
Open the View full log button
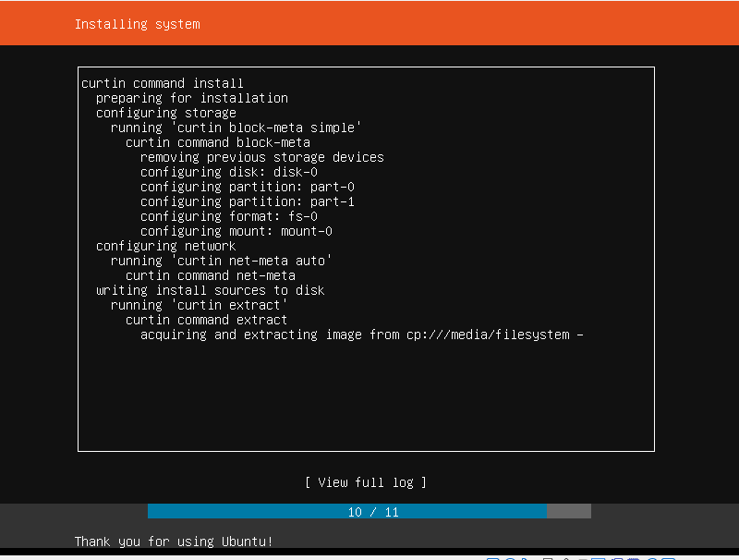(366, 482)
